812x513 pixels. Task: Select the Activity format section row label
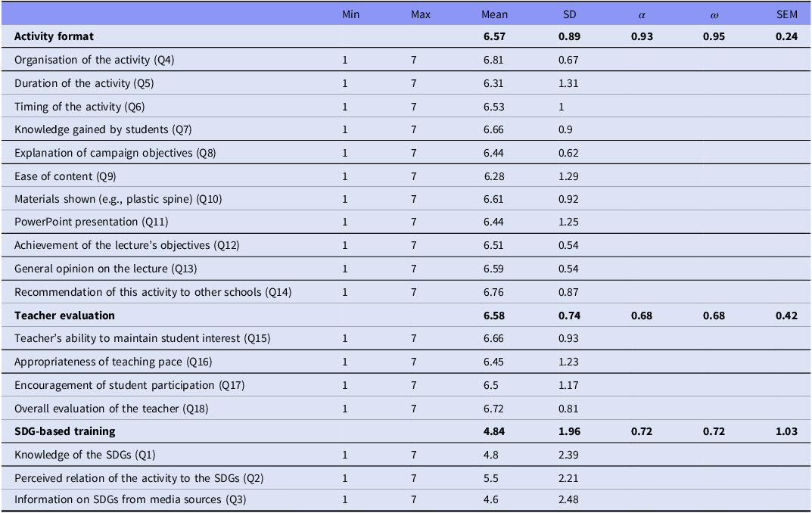coord(54,36)
